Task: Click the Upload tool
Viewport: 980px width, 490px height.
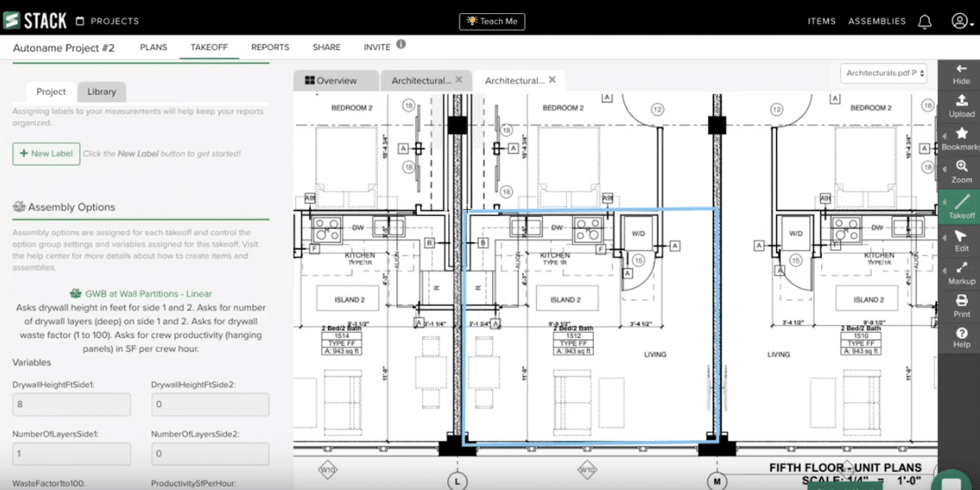Action: point(962,106)
